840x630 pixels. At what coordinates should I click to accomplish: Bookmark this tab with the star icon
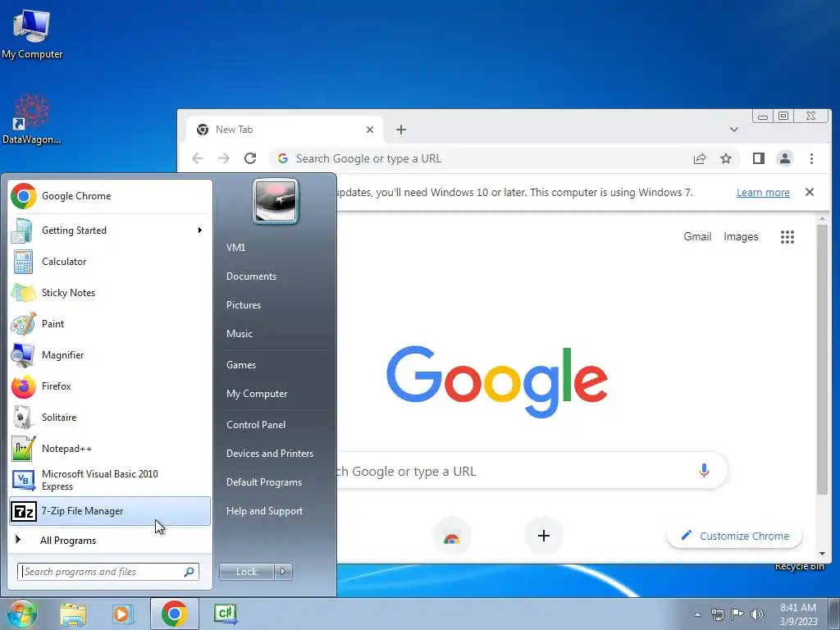tap(726, 158)
